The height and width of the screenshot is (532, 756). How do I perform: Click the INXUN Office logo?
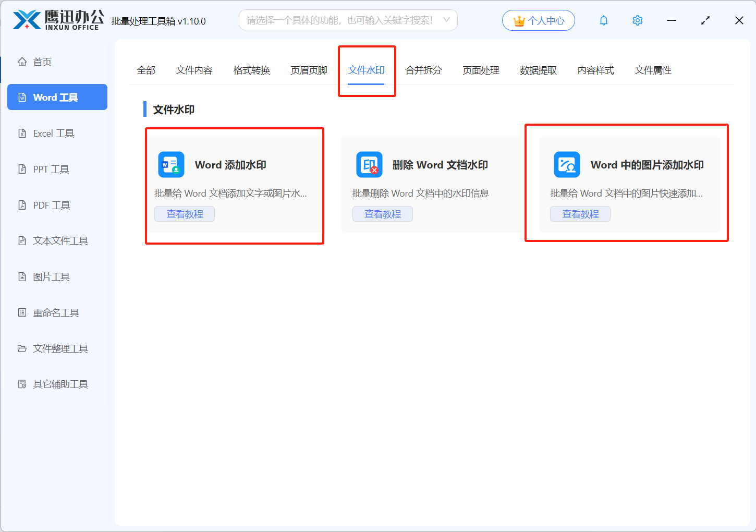(x=58, y=20)
